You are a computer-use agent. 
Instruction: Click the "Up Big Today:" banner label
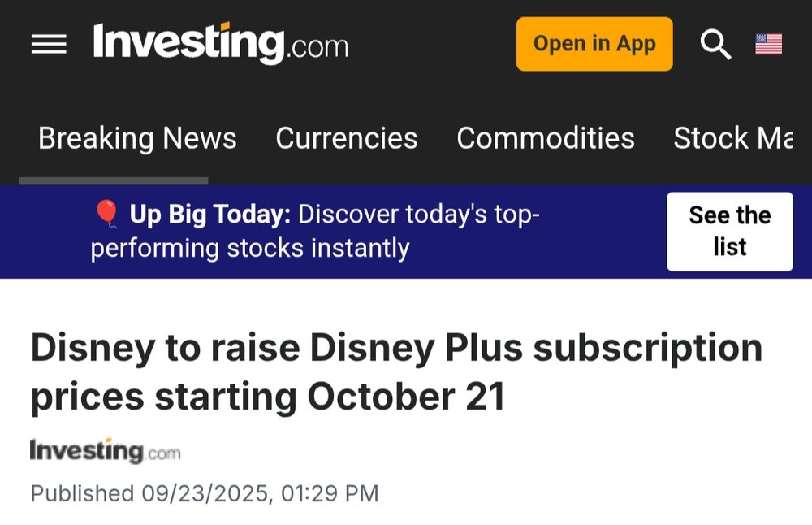[209, 215]
